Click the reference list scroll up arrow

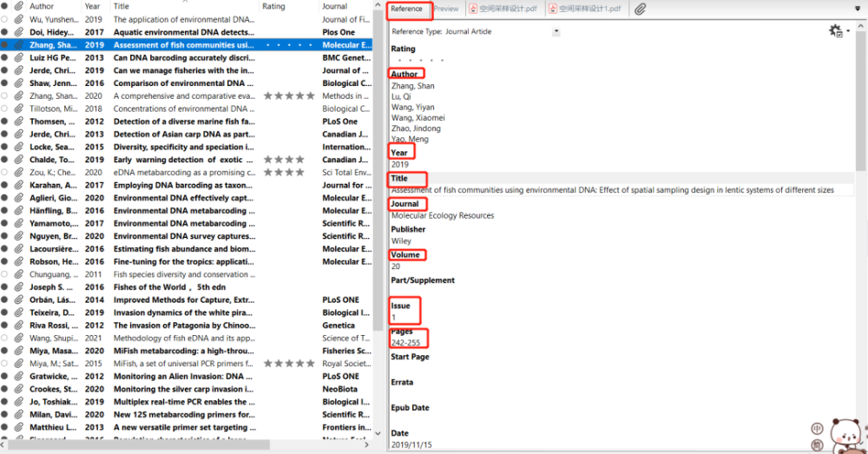(378, 5)
